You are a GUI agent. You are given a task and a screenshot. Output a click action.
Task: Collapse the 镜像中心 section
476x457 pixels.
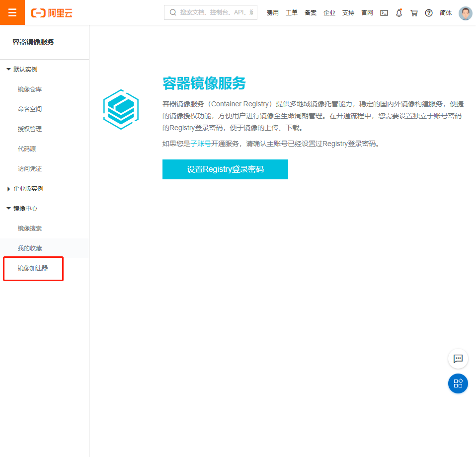pos(22,209)
